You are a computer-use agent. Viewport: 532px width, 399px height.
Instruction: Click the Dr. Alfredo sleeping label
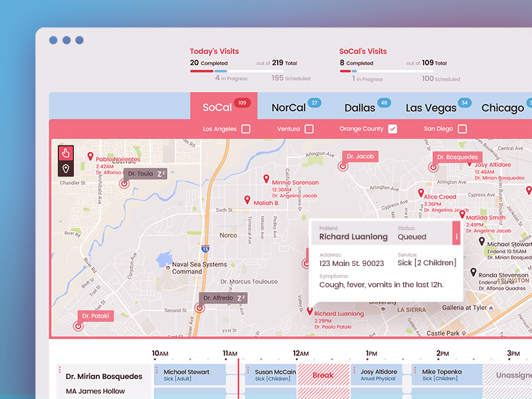[x=223, y=298]
